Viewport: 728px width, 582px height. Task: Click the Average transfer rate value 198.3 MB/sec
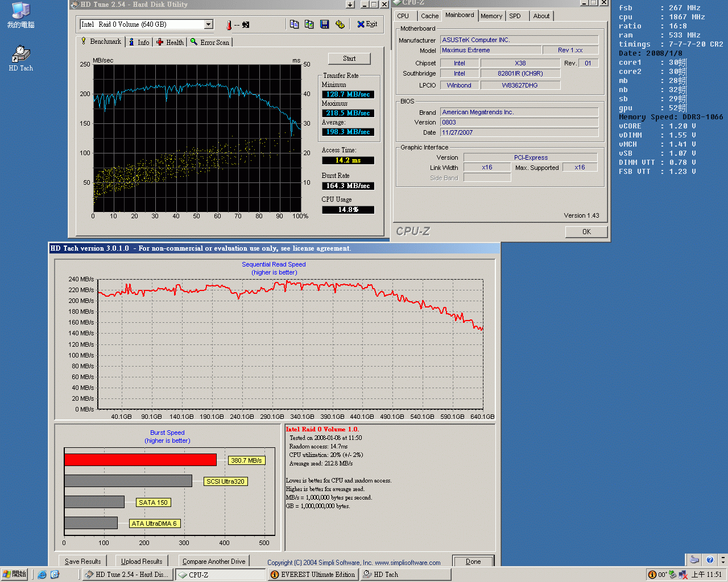(x=348, y=132)
